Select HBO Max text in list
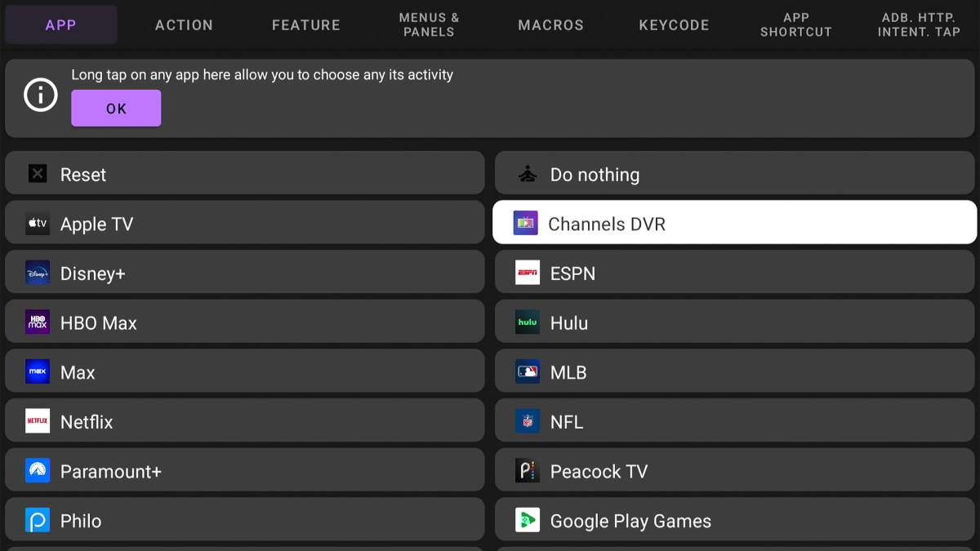Screen dimensions: 980x551 99,323
